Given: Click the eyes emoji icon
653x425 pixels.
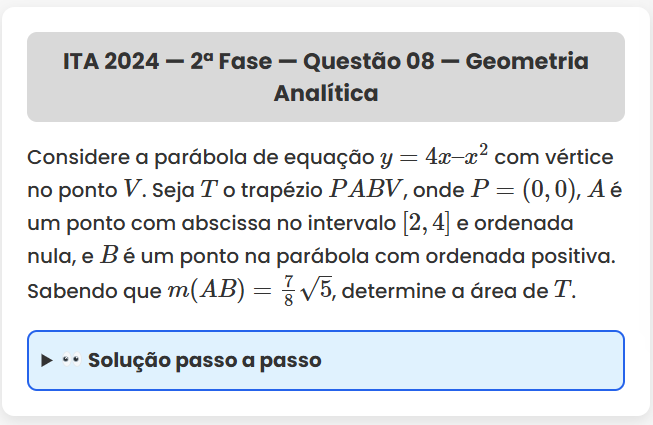Looking at the screenshot, I should [70, 360].
